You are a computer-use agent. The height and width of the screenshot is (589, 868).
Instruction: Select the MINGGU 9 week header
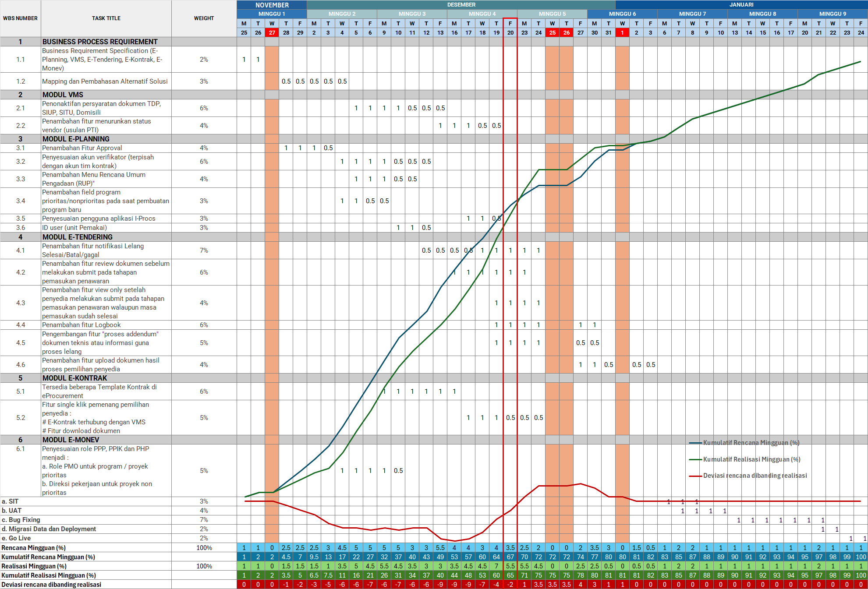833,14
